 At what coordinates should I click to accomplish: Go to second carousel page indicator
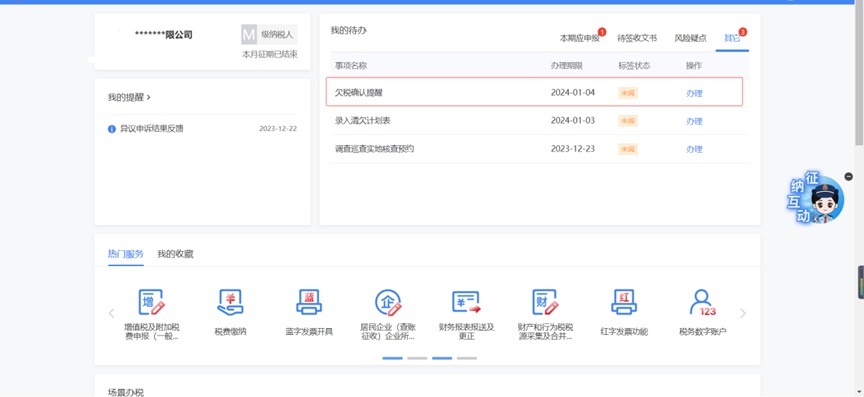coord(417,358)
